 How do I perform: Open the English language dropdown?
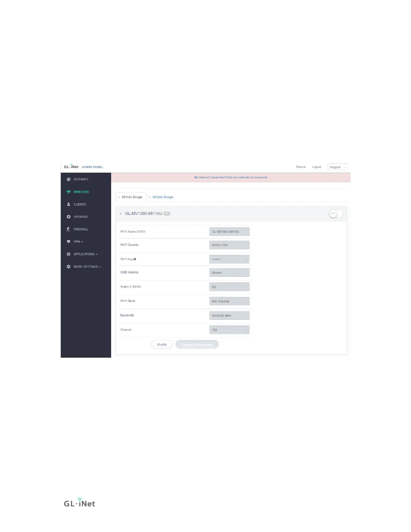coord(338,167)
